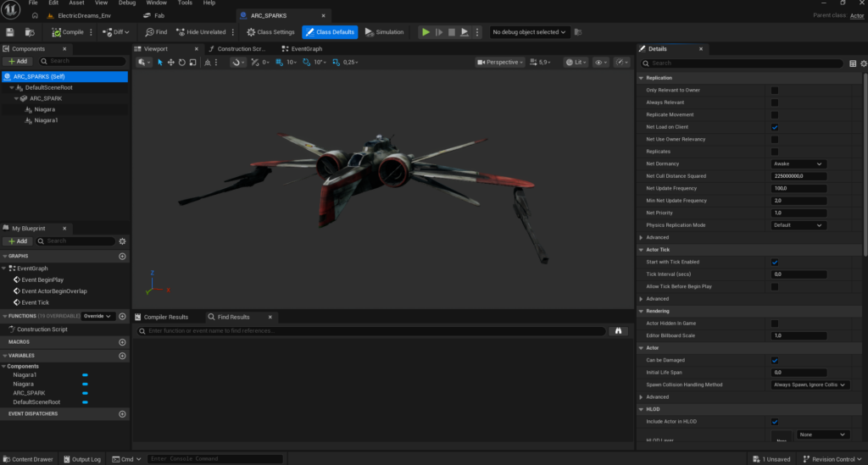Viewport: 868px width, 465px height.
Task: Open the Window menu
Action: click(156, 3)
